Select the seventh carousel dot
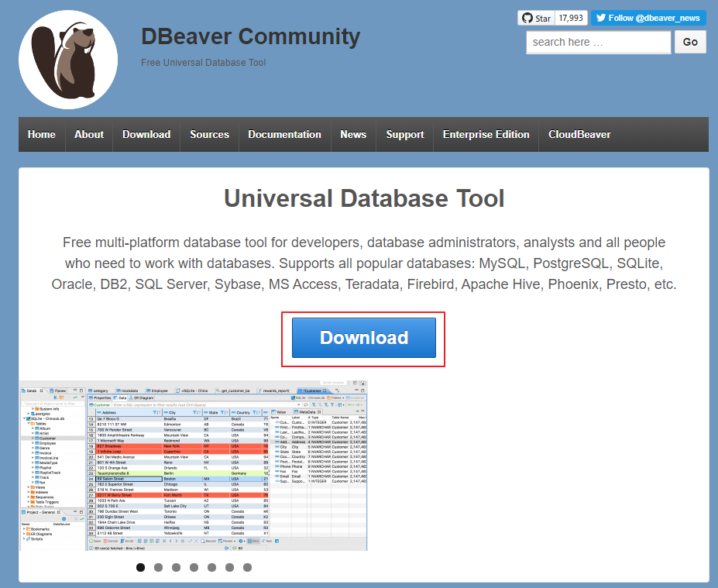Viewport: 718px width, 588px height. click(x=247, y=567)
